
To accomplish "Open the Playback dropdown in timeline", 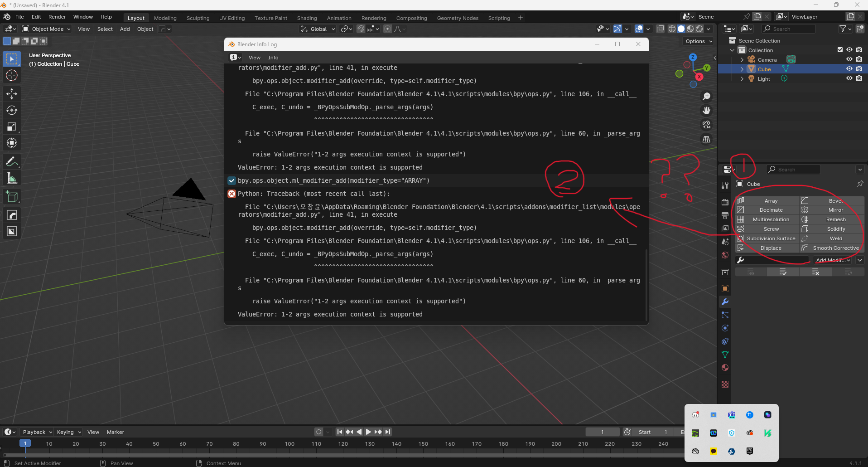I will pos(37,432).
